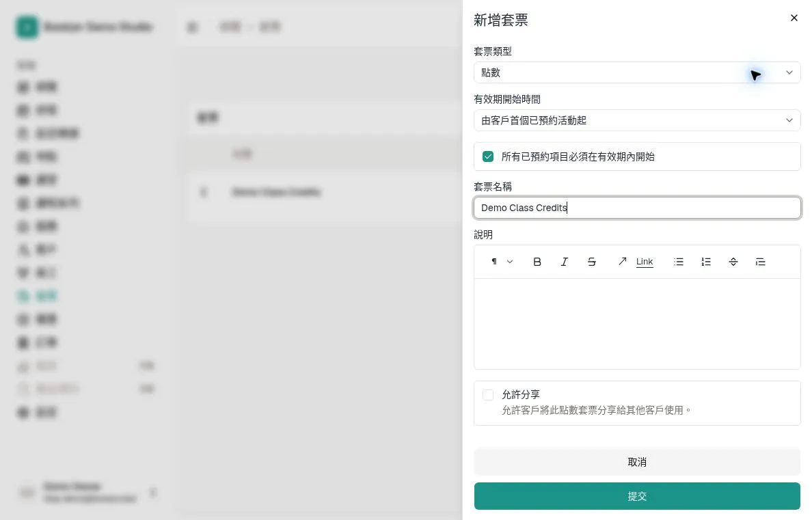Open the 有效期開始時間 dropdown
The height and width of the screenshot is (520, 812).
point(637,120)
